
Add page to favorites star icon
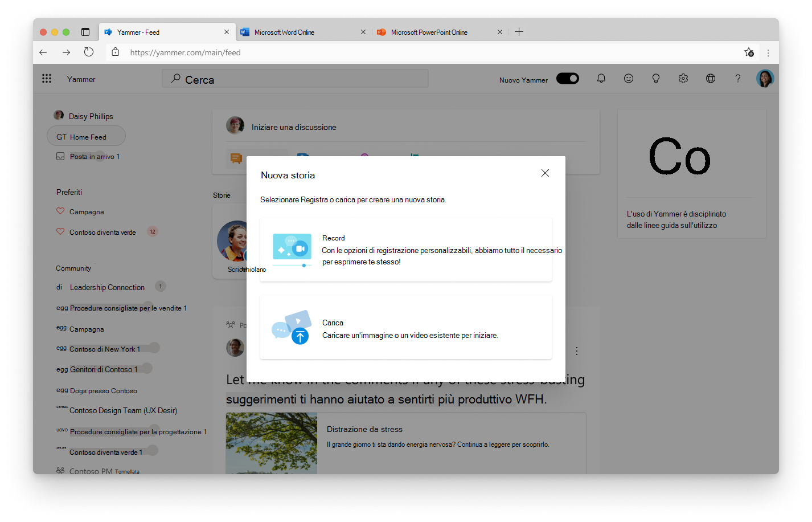(x=749, y=52)
